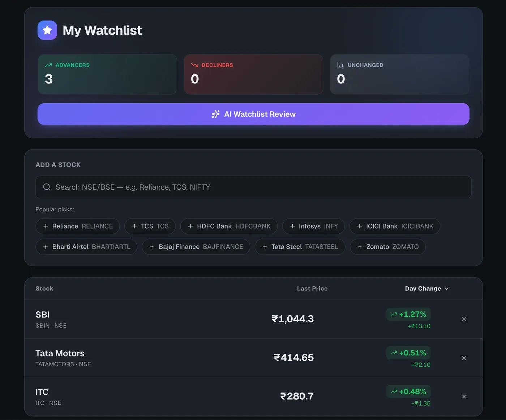This screenshot has width=506, height=420.
Task: Click the plus icon on ICICI Bank chip
Action: (x=360, y=226)
